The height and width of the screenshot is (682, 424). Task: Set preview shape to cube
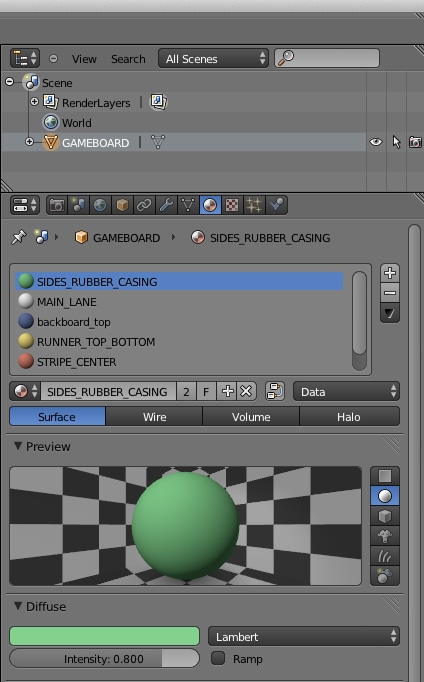click(385, 516)
